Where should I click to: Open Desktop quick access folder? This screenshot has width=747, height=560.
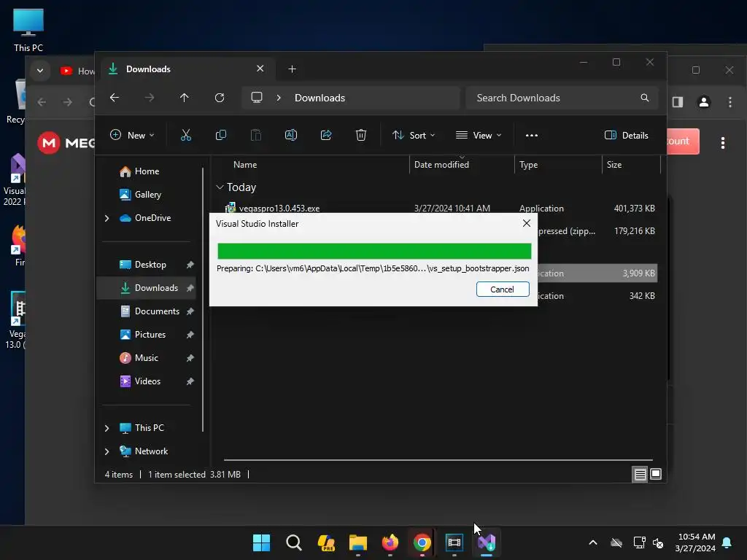(x=150, y=264)
